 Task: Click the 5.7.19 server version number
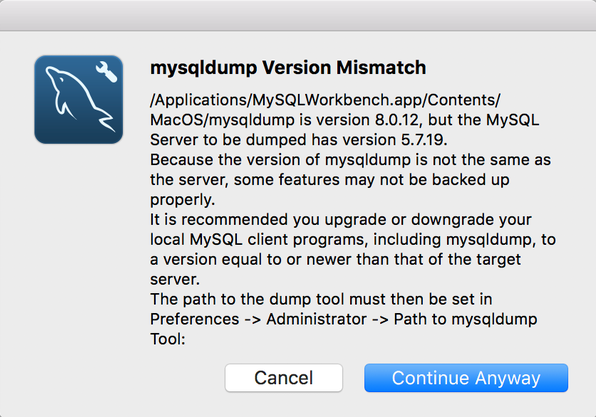click(x=424, y=140)
